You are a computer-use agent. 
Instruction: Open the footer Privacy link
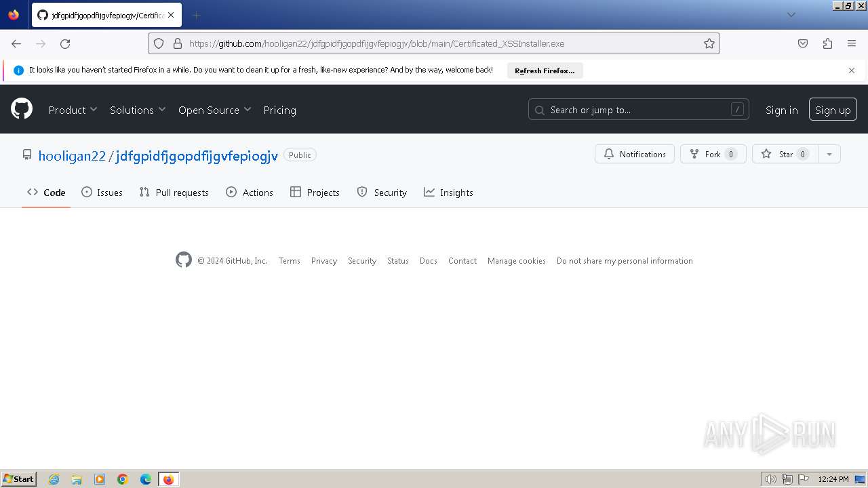pyautogui.click(x=323, y=261)
